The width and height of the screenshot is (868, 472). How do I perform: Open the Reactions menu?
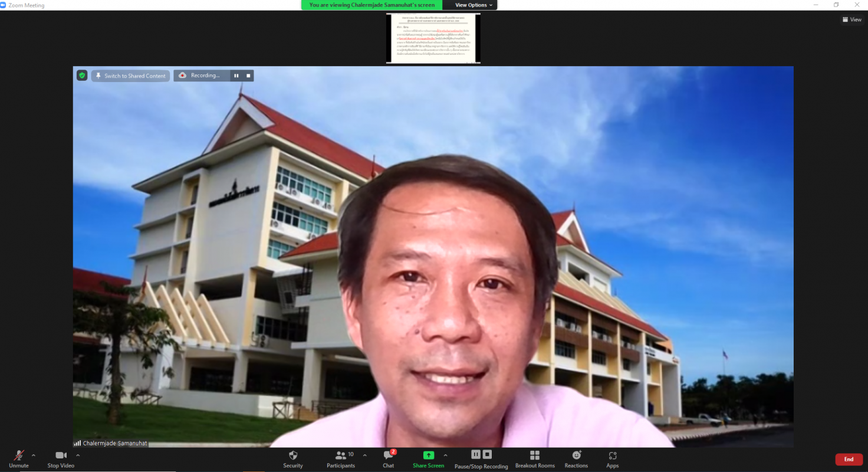pyautogui.click(x=576, y=458)
